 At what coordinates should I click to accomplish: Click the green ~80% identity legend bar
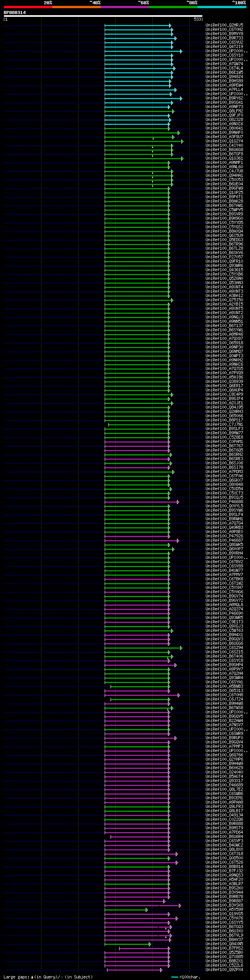point(173,7)
